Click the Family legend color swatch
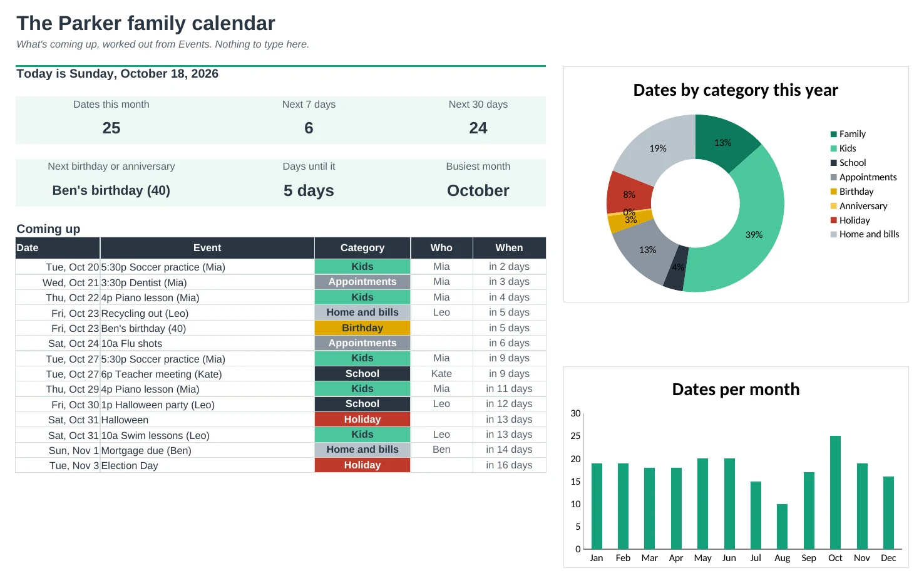Viewport: 924px width, 583px height. [834, 134]
